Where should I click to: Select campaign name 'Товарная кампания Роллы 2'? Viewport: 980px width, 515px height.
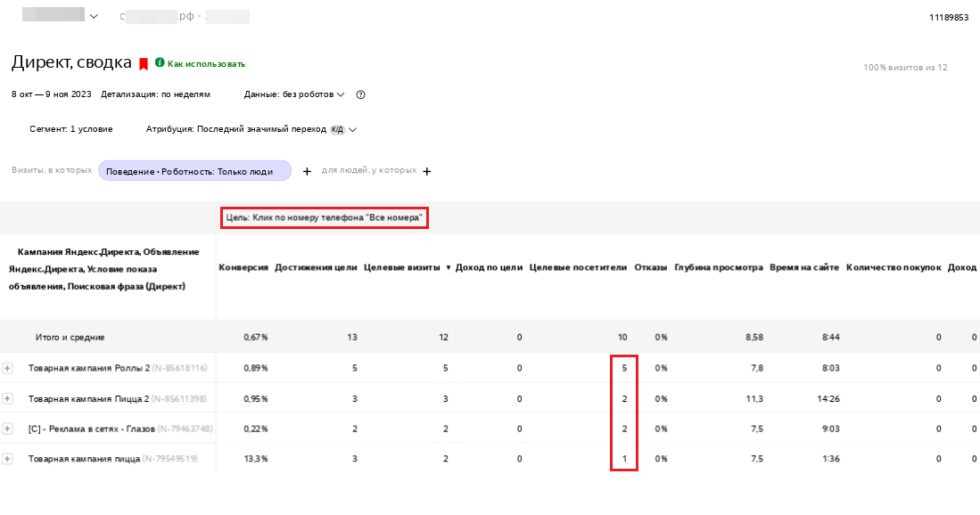[89, 368]
